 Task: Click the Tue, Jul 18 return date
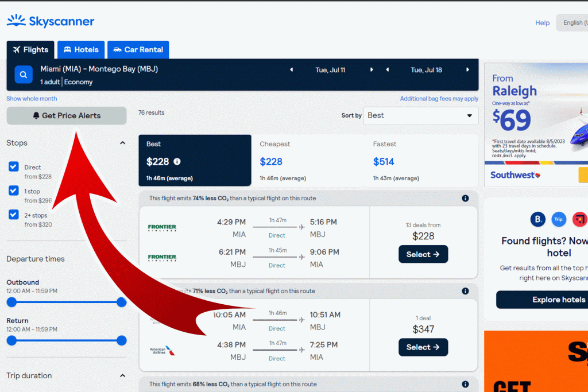click(x=427, y=70)
